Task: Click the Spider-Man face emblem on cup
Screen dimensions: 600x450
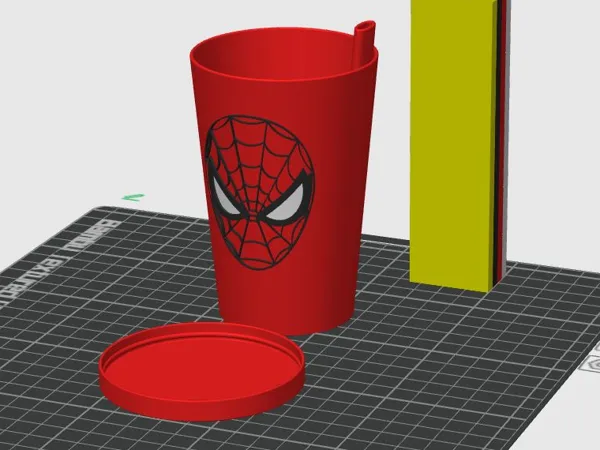Action: point(260,192)
